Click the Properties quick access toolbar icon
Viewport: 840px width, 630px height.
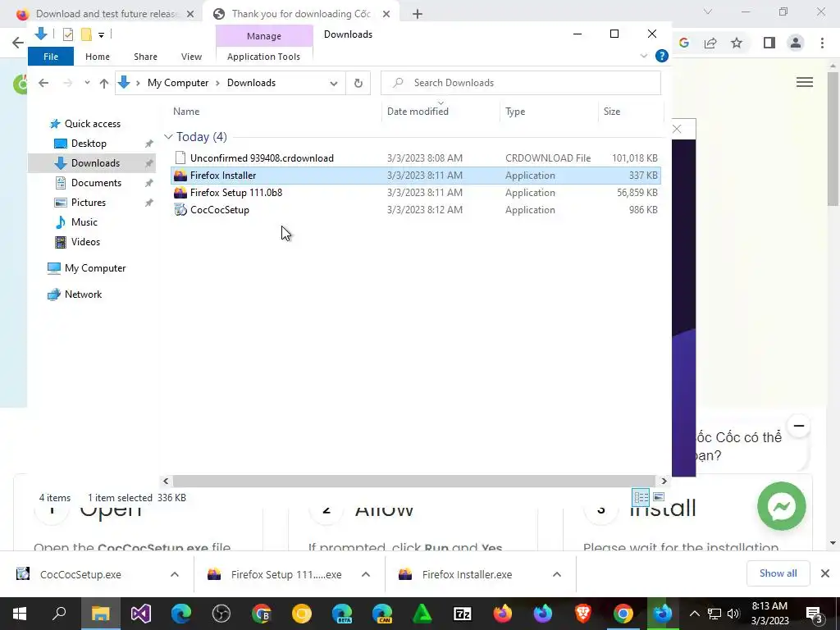pyautogui.click(x=67, y=34)
